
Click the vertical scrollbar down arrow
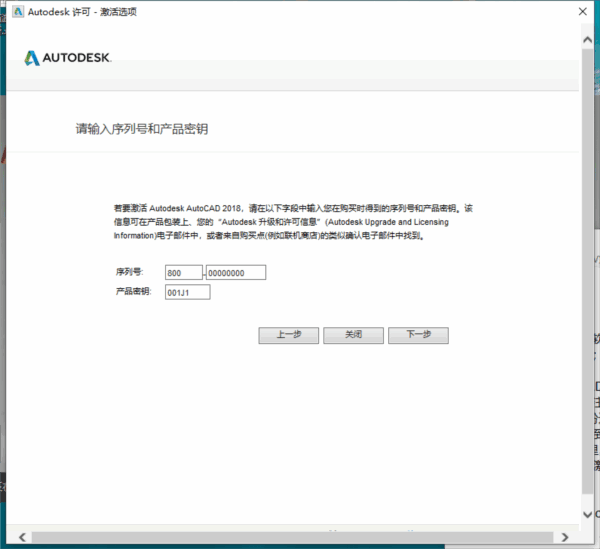pyautogui.click(x=587, y=515)
